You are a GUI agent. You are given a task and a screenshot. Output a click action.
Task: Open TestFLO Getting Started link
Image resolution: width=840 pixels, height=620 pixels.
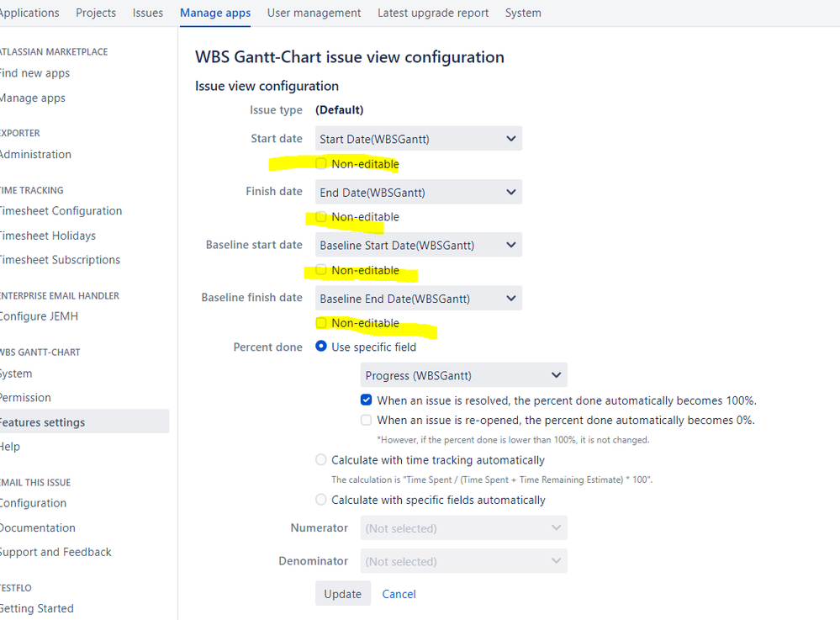36,608
